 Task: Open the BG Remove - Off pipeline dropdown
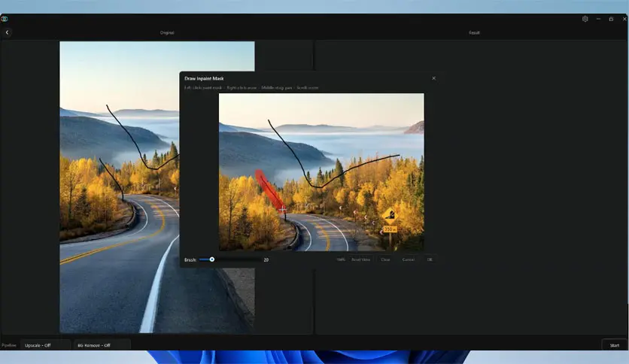point(102,345)
